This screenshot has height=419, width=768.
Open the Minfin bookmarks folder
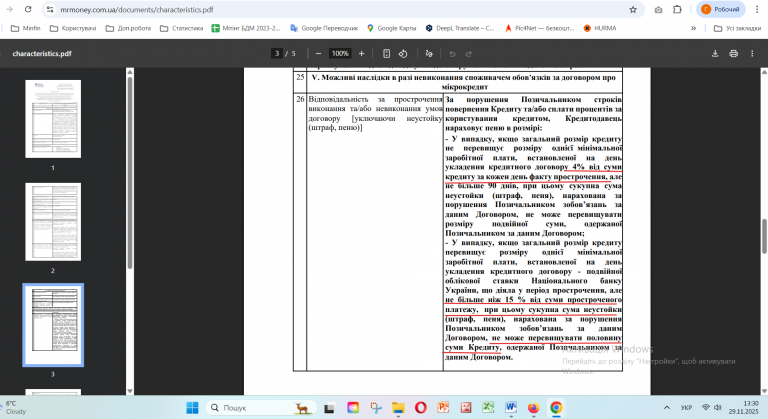tap(26, 28)
